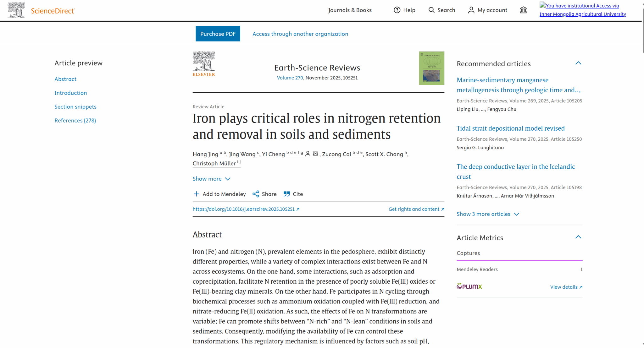Click the Elsevier tree logo near journal title
This screenshot has height=348, width=644.
point(204,64)
